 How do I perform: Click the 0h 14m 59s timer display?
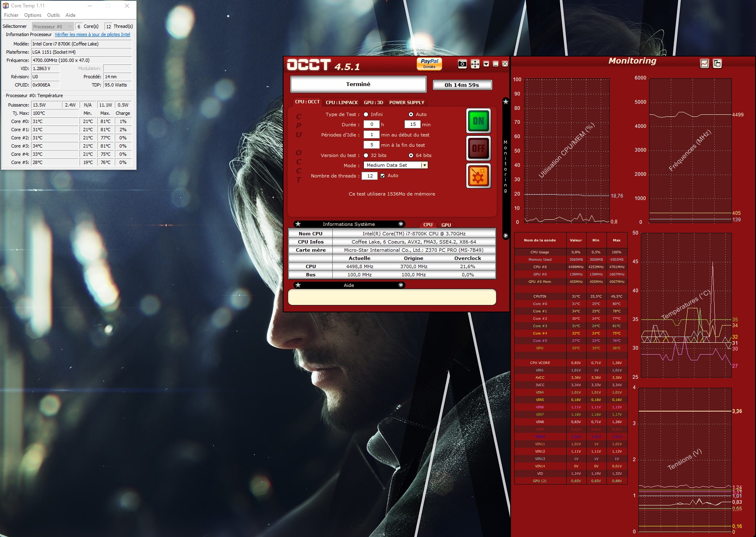click(x=462, y=85)
